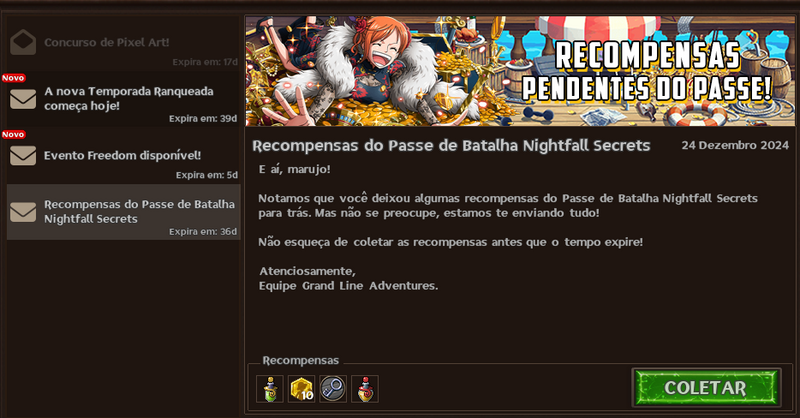This screenshot has width=800, height=418.
Task: Click the silver key reward icon
Action: [333, 389]
